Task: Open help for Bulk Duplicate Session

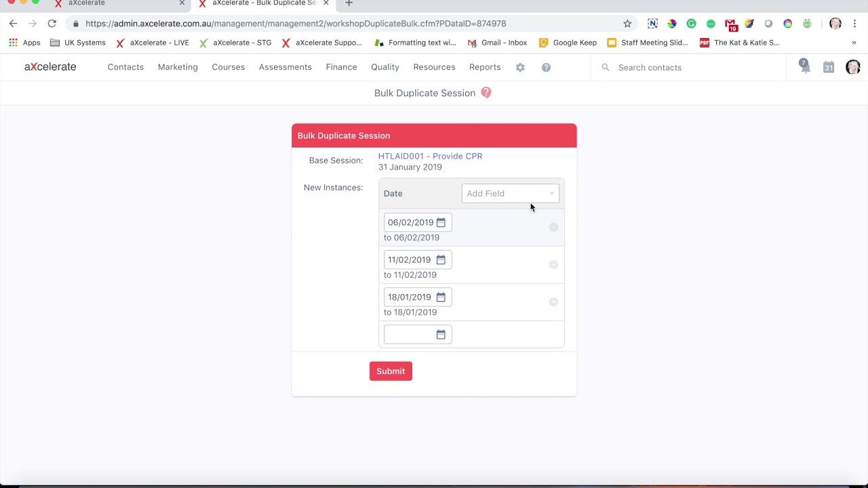Action: (486, 93)
